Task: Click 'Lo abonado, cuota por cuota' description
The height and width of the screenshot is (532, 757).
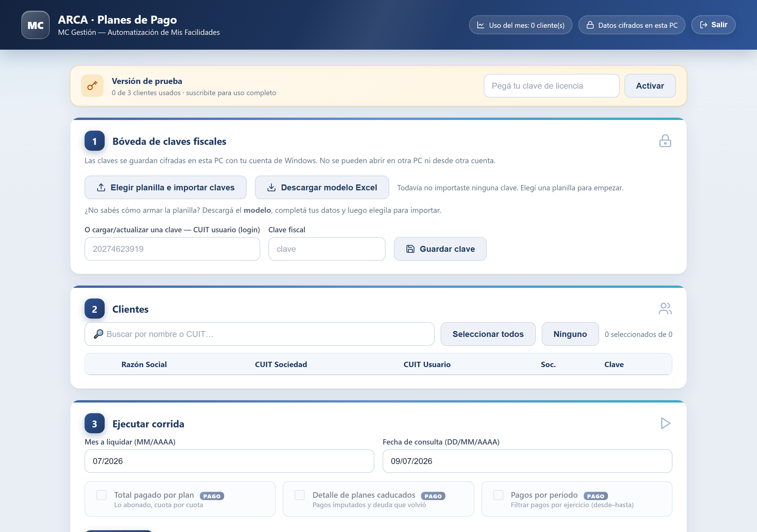Action: (158, 505)
